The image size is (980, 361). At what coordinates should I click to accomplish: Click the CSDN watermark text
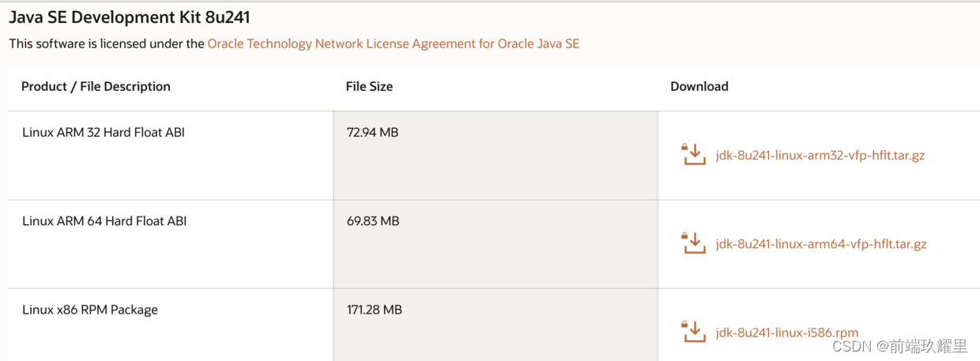pos(848,346)
